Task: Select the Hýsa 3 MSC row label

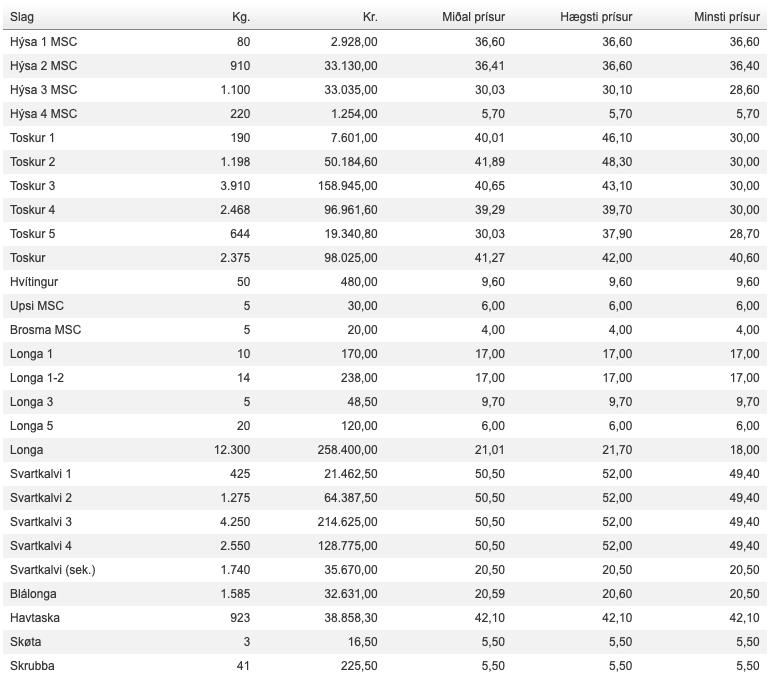Action: (43, 90)
